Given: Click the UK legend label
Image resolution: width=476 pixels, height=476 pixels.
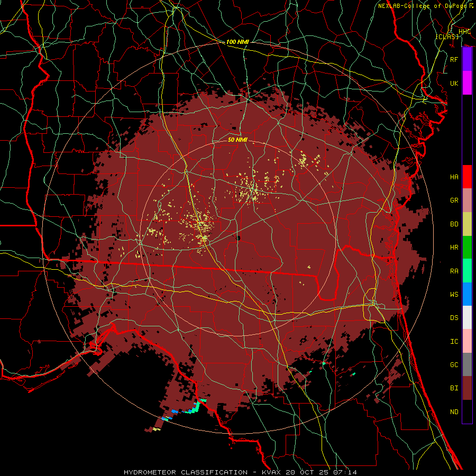Looking at the screenshot, I should [454, 83].
